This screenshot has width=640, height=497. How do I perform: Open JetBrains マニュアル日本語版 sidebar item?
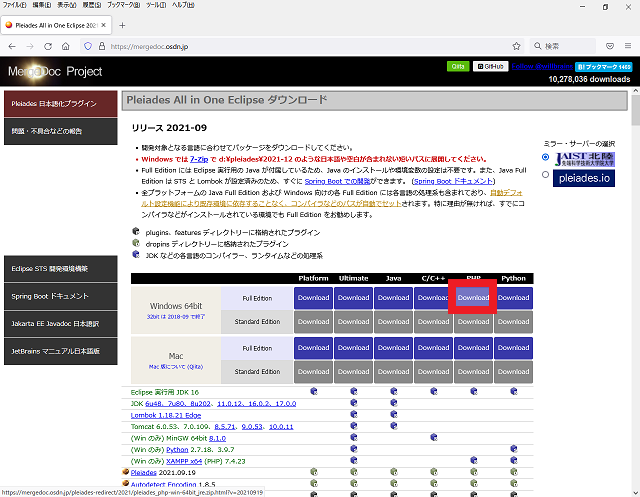(61, 351)
